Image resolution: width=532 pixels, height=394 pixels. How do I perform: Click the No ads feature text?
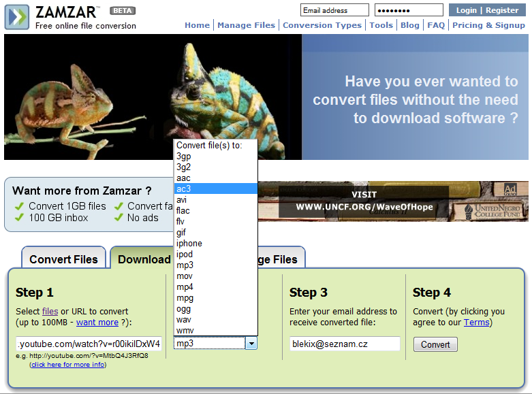click(143, 218)
